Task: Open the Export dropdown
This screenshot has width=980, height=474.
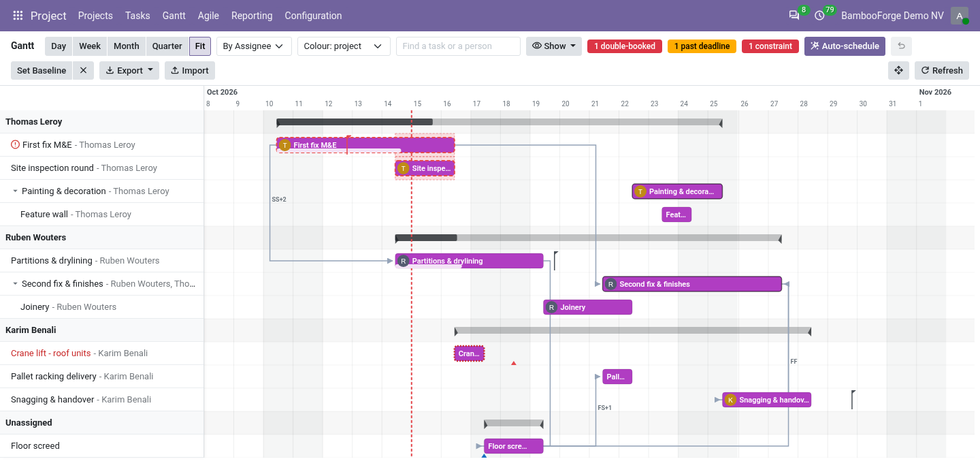Action: click(129, 70)
